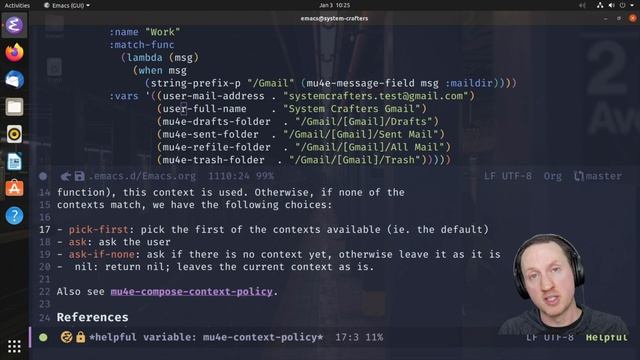Click the 'nil: return nil' line text
The height and width of the screenshot is (360, 640).
click(224, 267)
